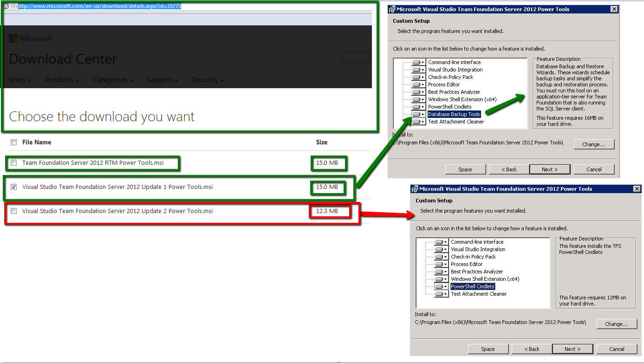Screen dimensions: 644x363
Task: Click Next button in upper installer dialog
Action: (550, 169)
